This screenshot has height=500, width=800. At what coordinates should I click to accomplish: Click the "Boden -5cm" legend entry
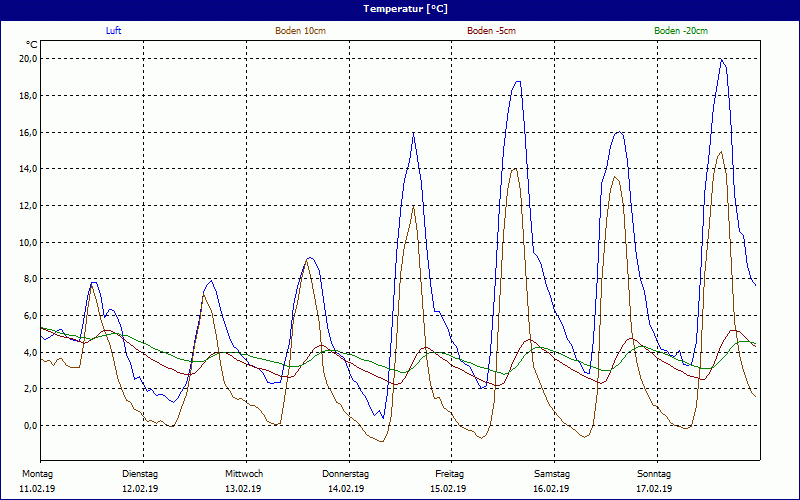click(491, 31)
